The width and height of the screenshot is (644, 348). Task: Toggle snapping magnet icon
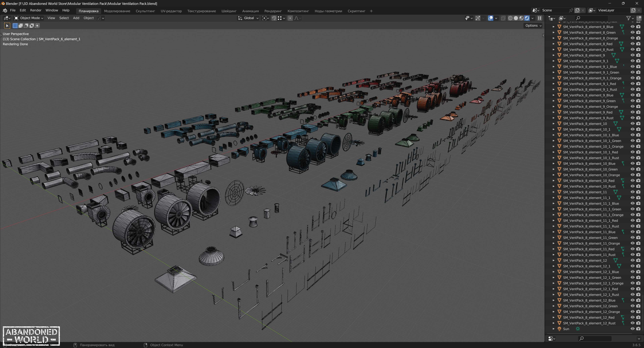(274, 18)
